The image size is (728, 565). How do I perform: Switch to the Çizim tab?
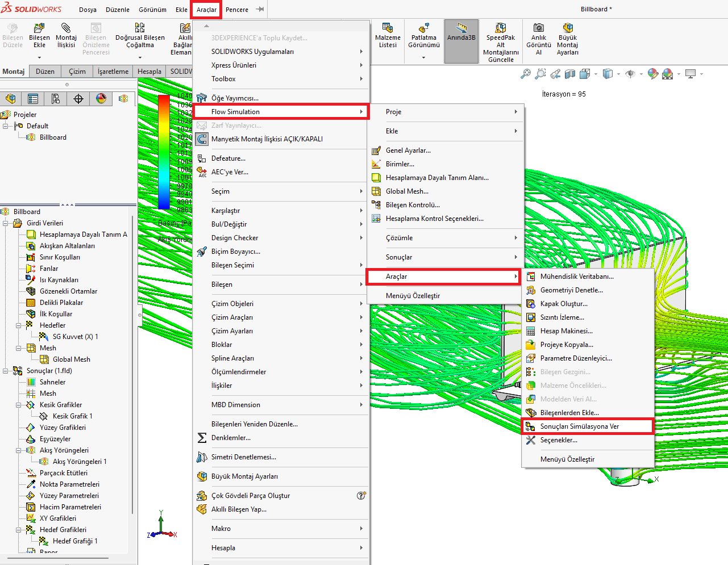[77, 72]
